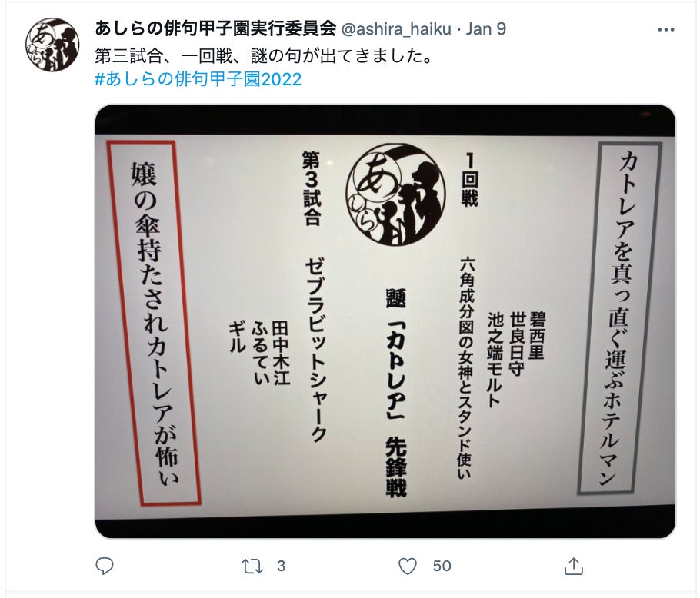Click the reply speech bubble icon
The height and width of the screenshot is (598, 700).
105,566
